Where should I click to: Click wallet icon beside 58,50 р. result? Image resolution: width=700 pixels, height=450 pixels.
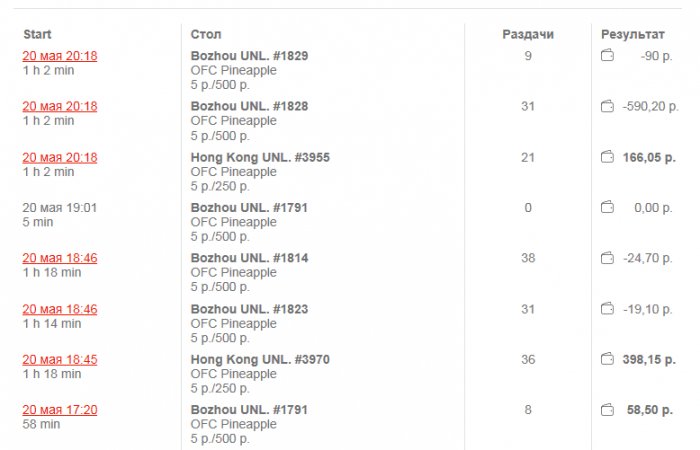point(607,410)
